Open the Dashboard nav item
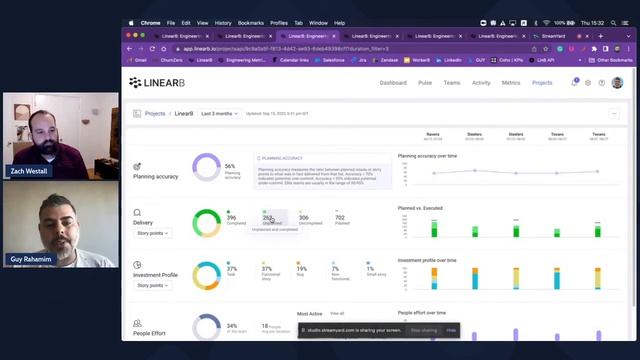Viewport: 640px width, 360px height. click(393, 83)
